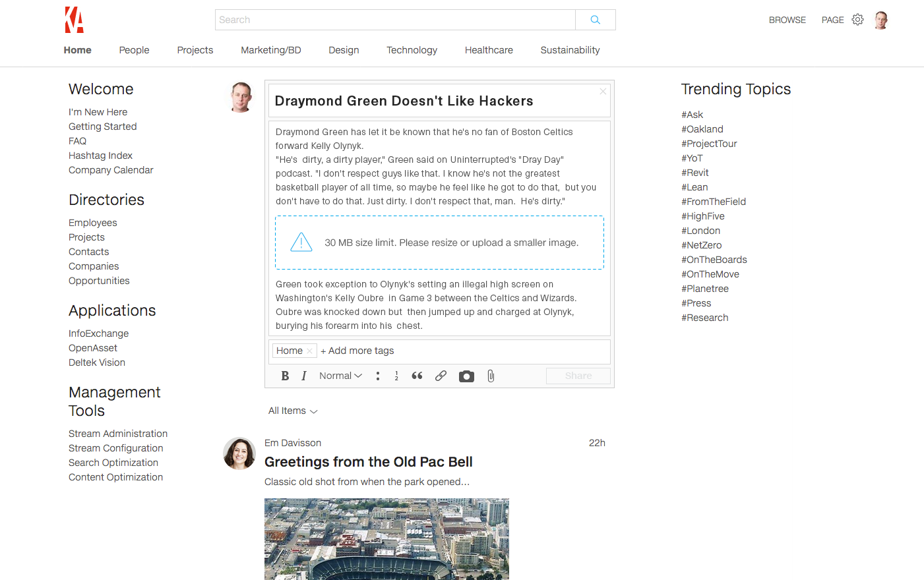
Task: Open the BROWSE menu
Action: click(787, 20)
